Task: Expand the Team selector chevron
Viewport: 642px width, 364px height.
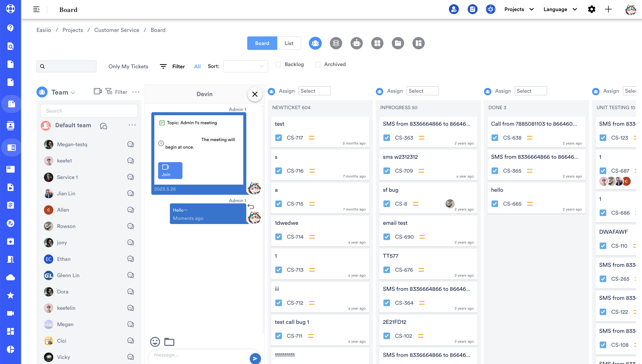Action: 73,93
